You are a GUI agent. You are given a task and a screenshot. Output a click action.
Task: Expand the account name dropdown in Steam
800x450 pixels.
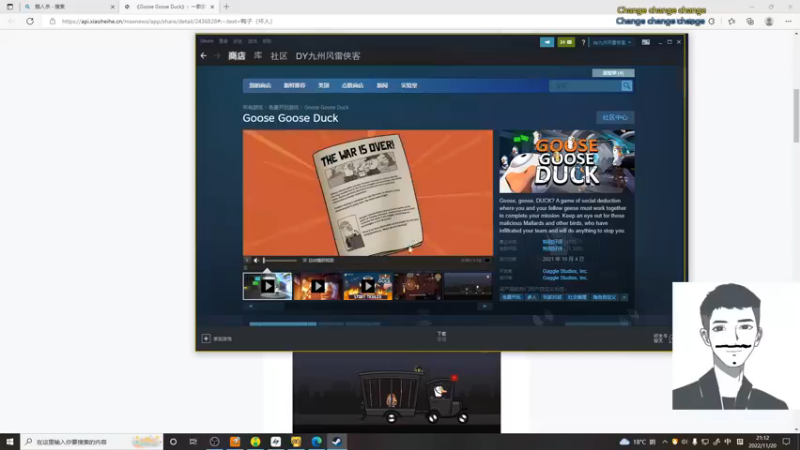tap(612, 42)
